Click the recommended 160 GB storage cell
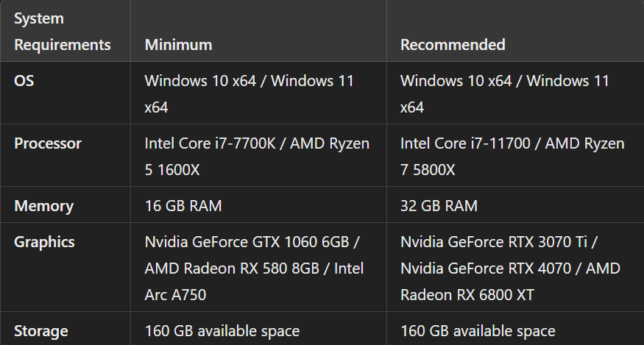This screenshot has height=345, width=644. pyautogui.click(x=477, y=331)
